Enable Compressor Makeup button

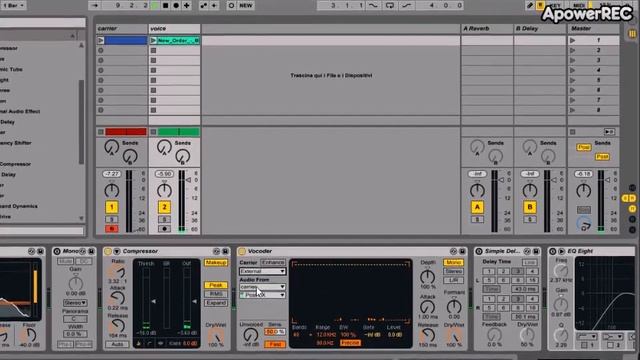tap(216, 262)
